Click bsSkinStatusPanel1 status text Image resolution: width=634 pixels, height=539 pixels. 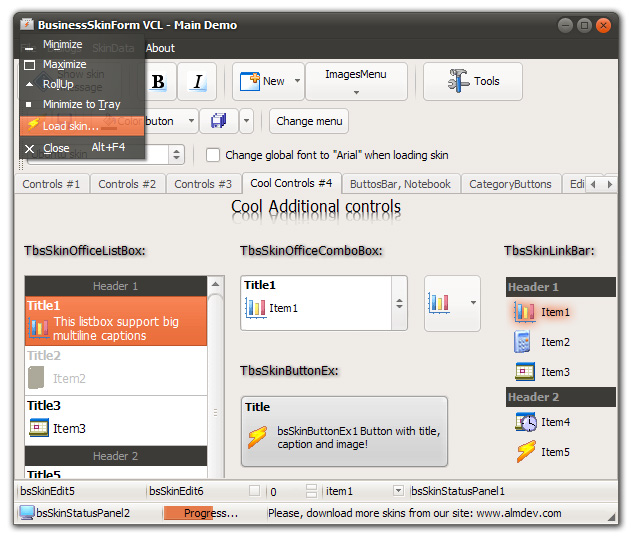click(x=458, y=491)
